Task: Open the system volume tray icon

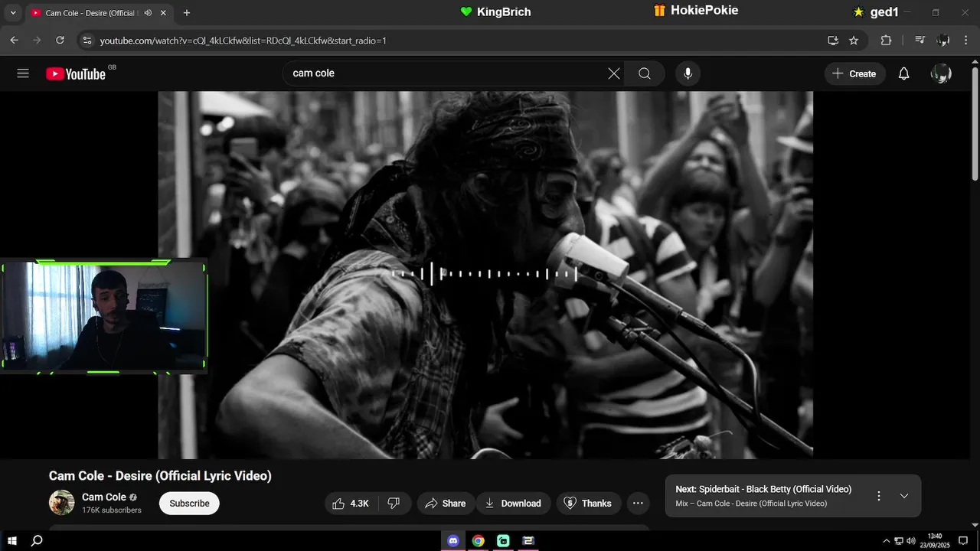Action: point(911,541)
